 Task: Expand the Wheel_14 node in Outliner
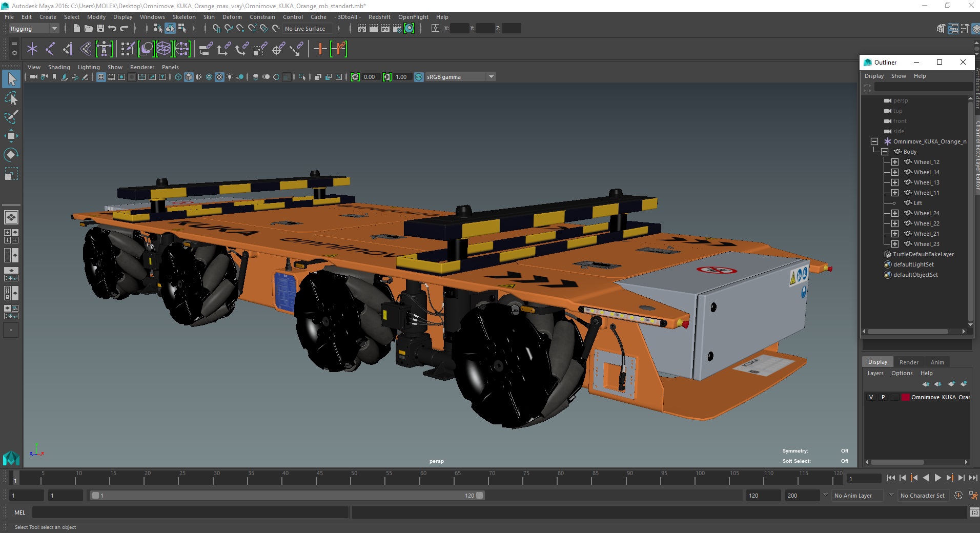[895, 172]
